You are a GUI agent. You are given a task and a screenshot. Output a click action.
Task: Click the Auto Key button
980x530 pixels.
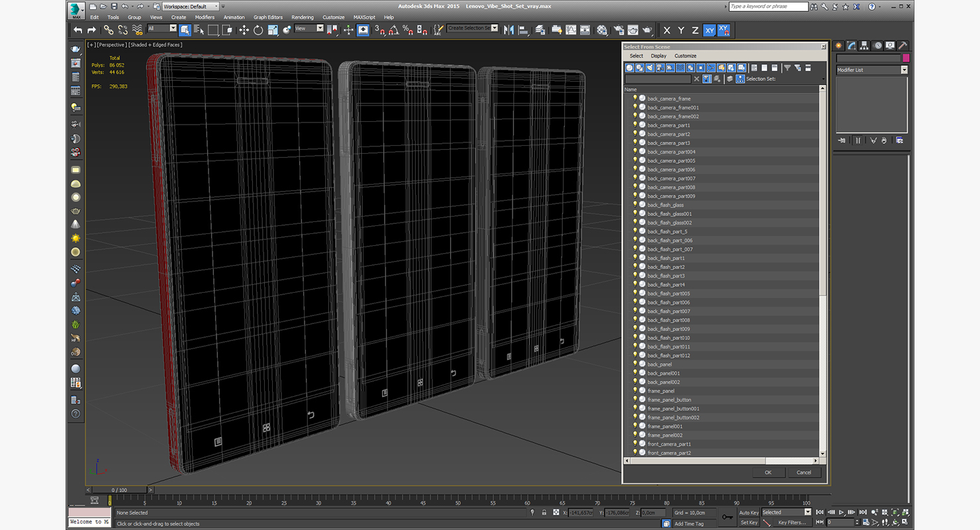coord(749,512)
